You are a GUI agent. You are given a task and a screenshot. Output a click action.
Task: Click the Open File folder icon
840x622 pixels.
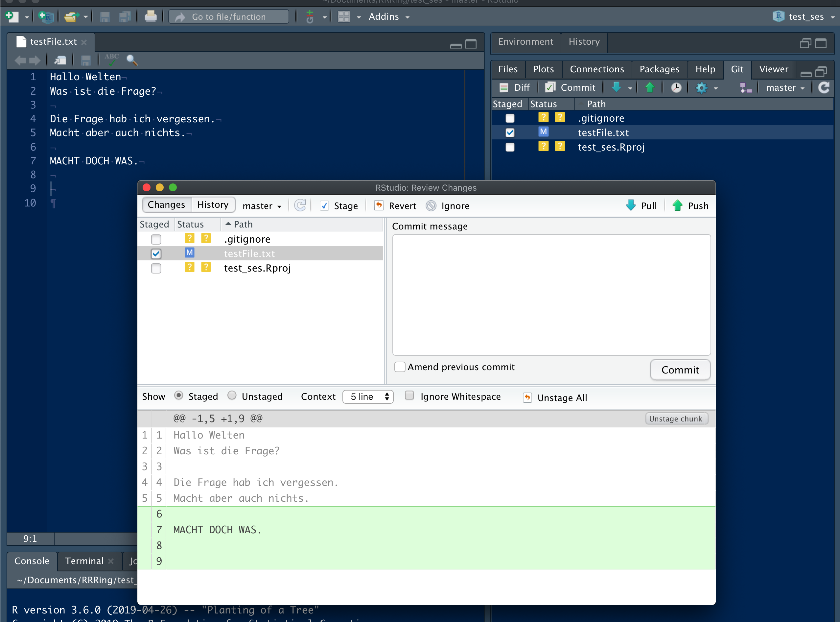click(x=72, y=16)
